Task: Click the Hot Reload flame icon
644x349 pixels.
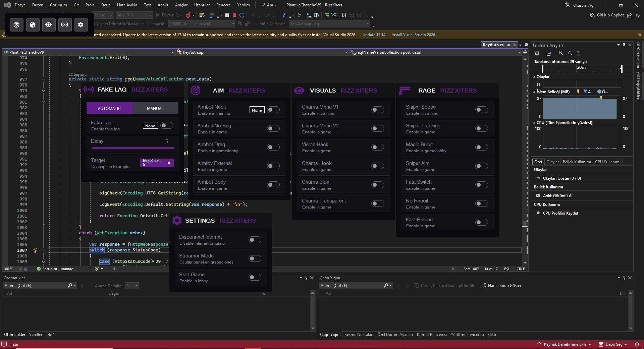Action: click(x=188, y=15)
